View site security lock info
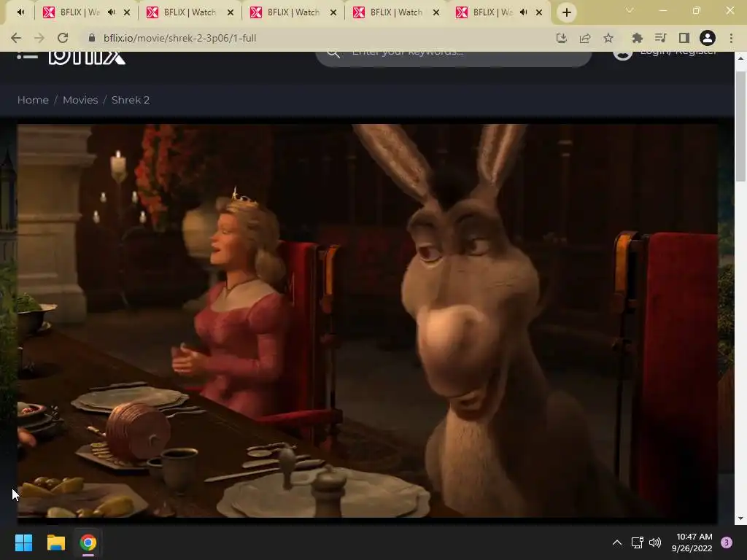 pyautogui.click(x=92, y=38)
